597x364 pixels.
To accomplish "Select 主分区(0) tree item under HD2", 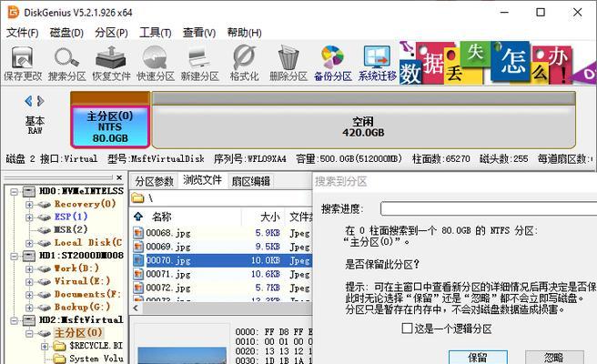I will [x=78, y=333].
